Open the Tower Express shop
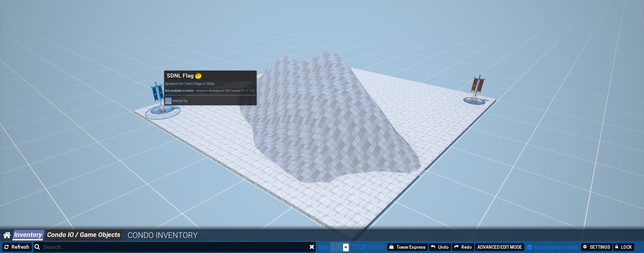Image resolution: width=644 pixels, height=253 pixels. [x=407, y=247]
